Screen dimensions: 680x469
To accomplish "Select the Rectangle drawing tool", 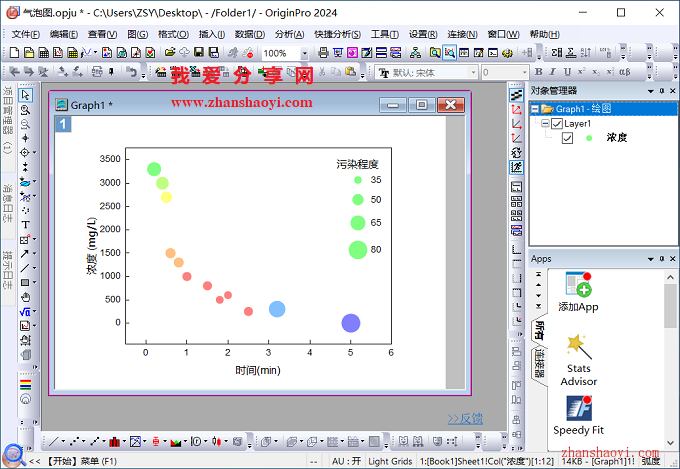I will 25,282.
